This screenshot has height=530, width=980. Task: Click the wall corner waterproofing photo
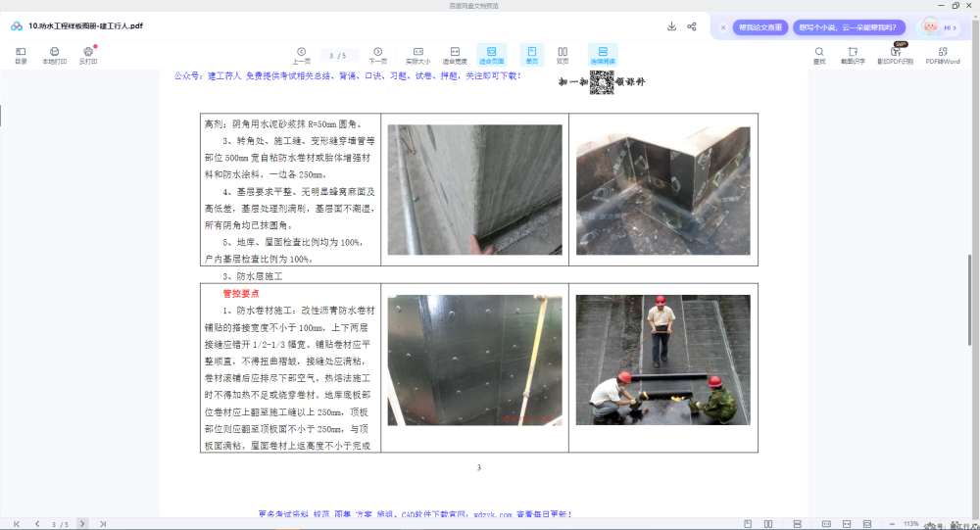474,189
